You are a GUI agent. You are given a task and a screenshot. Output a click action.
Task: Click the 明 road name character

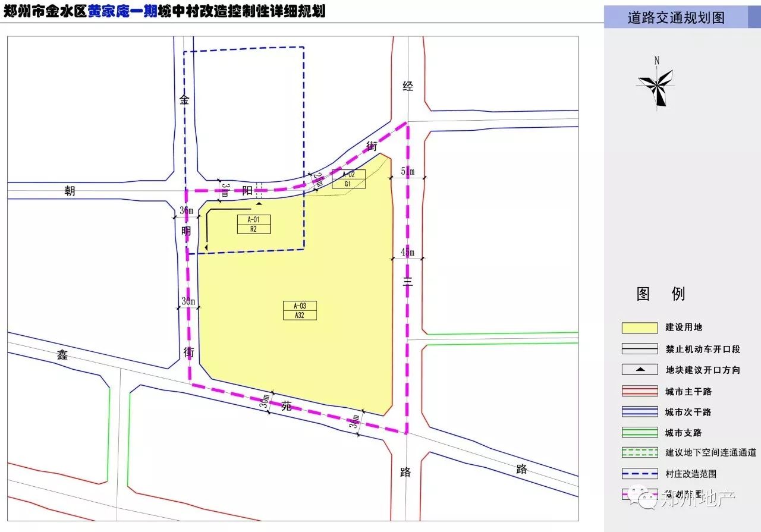tap(187, 231)
